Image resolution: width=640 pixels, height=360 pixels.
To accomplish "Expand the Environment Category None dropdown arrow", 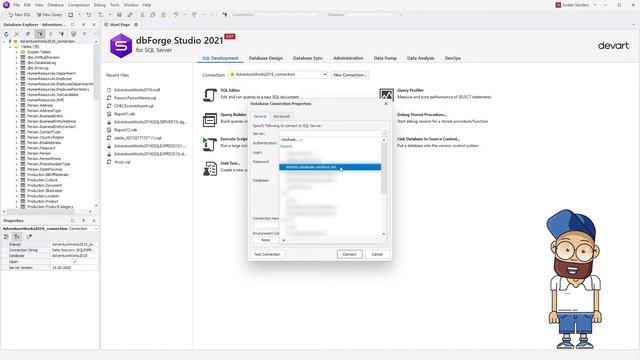I will 283,240.
